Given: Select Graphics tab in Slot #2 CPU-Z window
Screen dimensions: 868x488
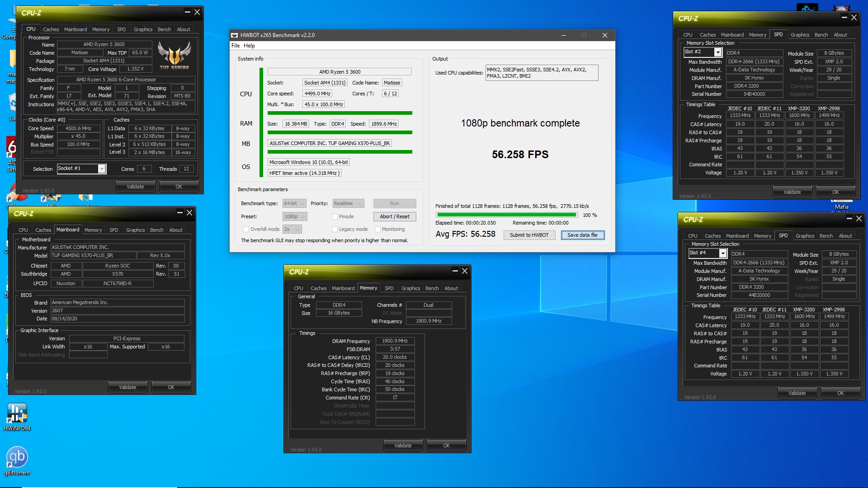Looking at the screenshot, I should point(800,35).
